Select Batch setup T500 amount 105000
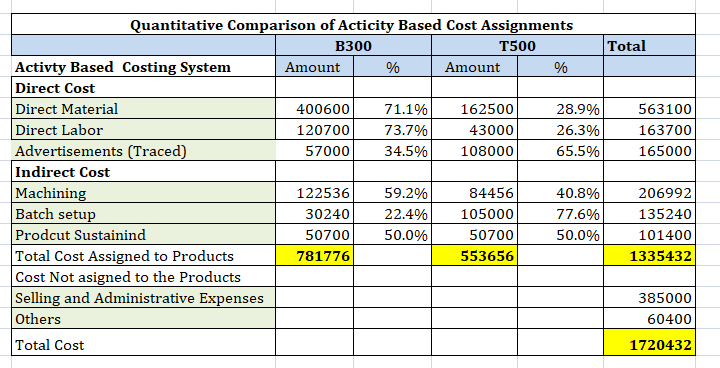 pyautogui.click(x=474, y=214)
